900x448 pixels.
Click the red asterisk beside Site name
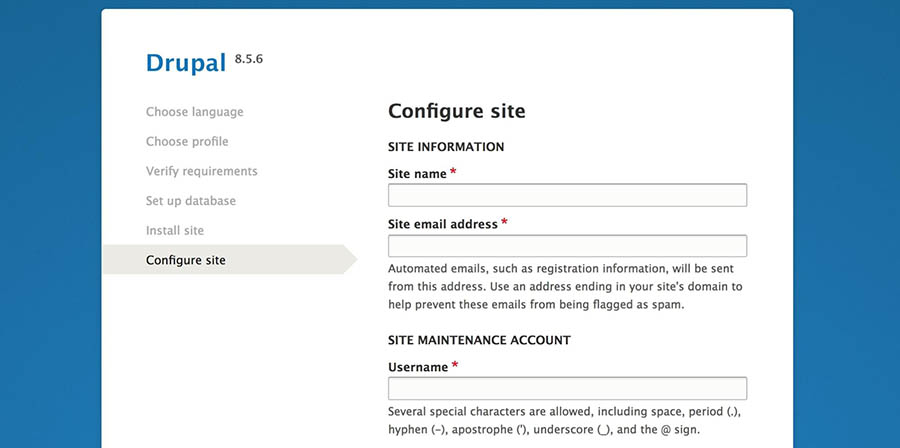(x=453, y=172)
